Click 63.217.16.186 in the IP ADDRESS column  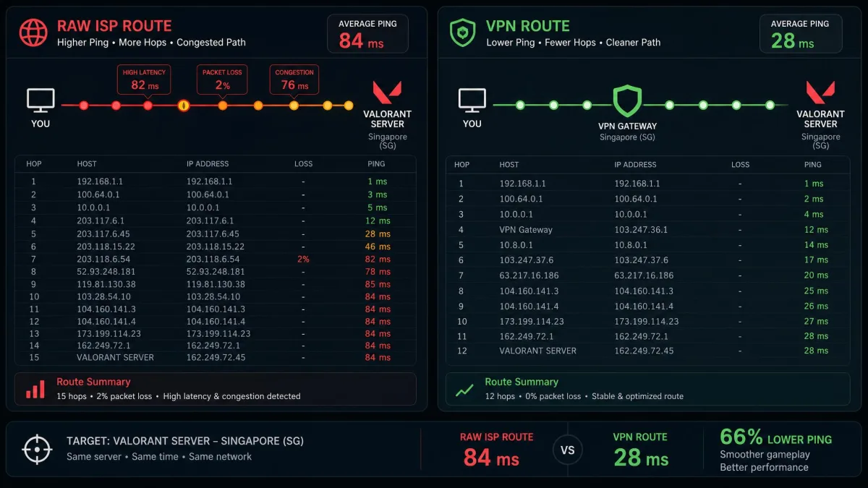click(644, 275)
